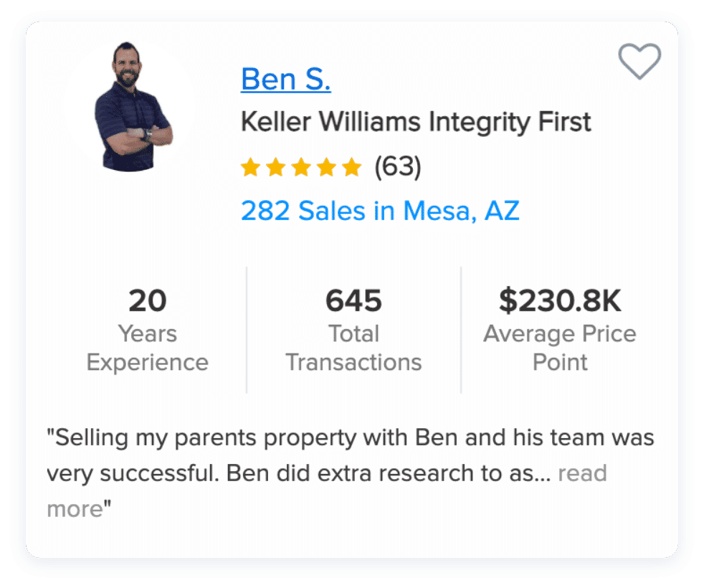Click the Average Price Point label
Screen dimensions: 704x588
pyautogui.click(x=560, y=348)
